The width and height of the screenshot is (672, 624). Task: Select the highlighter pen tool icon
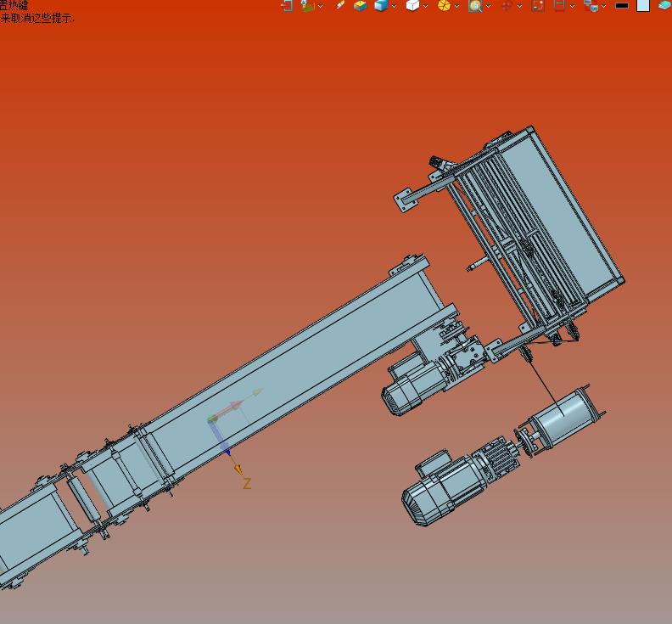point(340,5)
